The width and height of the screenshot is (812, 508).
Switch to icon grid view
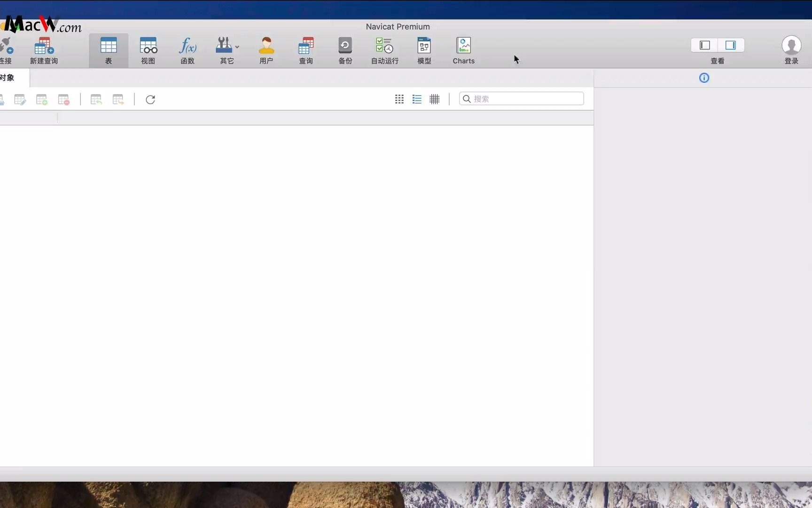[x=399, y=99]
